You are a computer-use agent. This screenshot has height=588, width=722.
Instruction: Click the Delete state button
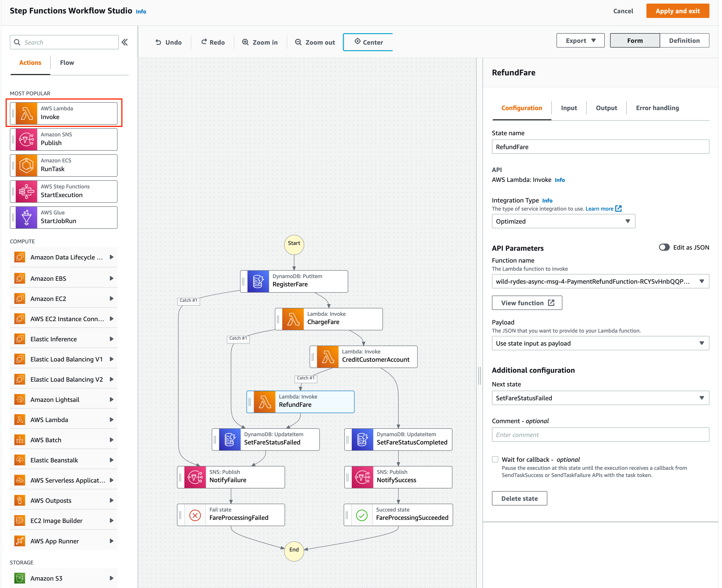[519, 498]
